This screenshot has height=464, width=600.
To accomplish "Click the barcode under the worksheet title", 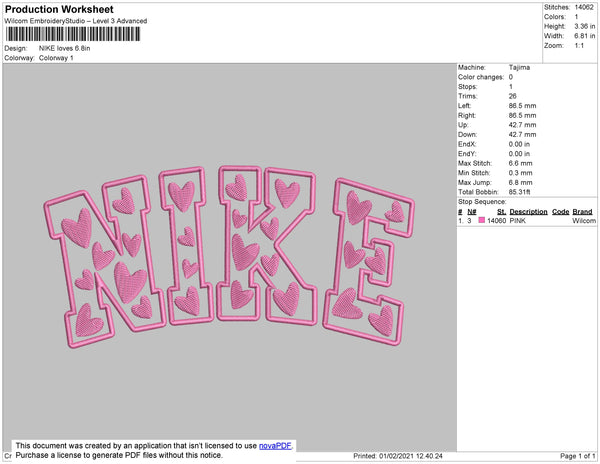I will click(73, 34).
